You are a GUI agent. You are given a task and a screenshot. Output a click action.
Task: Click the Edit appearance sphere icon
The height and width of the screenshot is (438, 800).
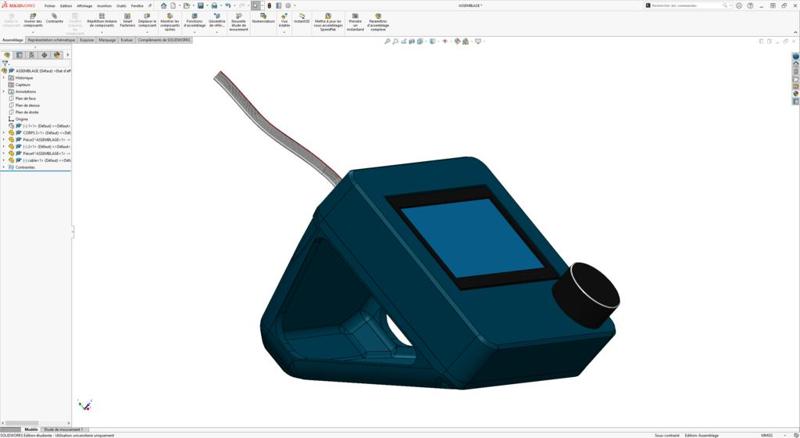pyautogui.click(x=457, y=41)
